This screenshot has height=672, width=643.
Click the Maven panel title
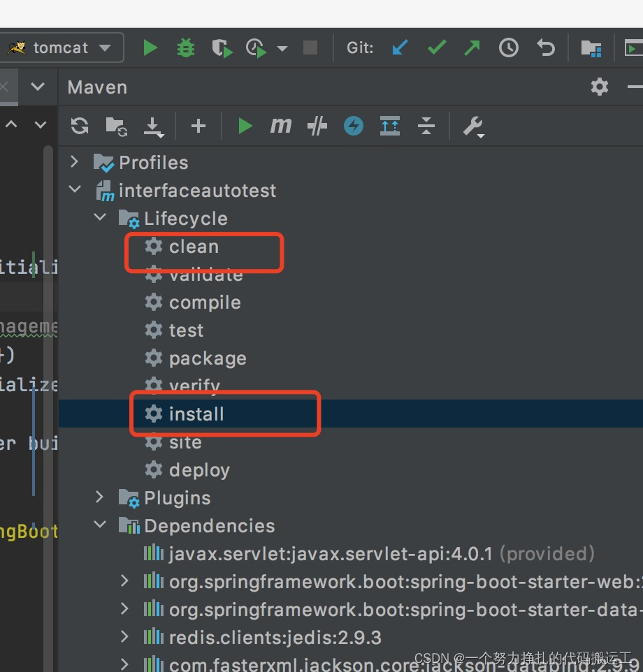click(x=97, y=87)
